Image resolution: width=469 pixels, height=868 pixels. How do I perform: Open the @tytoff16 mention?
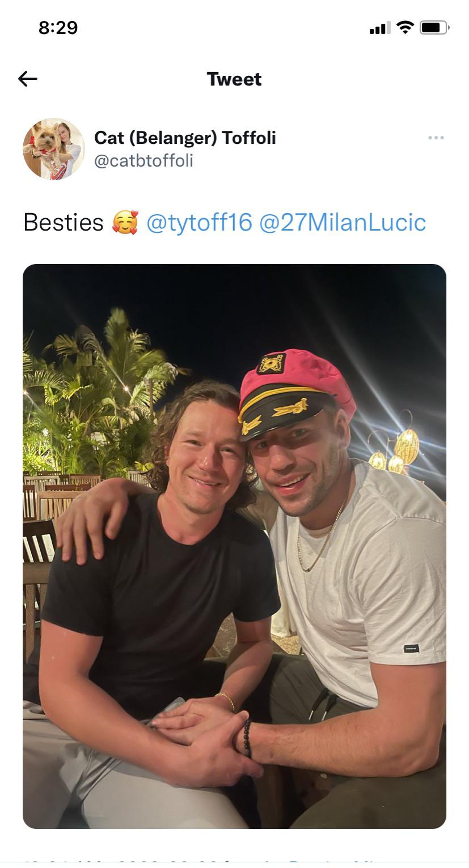tap(198, 222)
